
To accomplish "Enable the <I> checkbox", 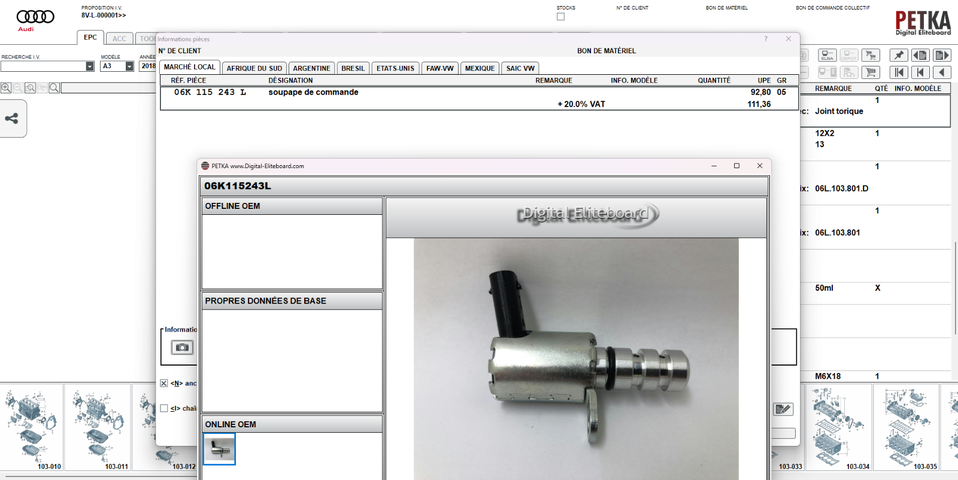I will point(164,408).
